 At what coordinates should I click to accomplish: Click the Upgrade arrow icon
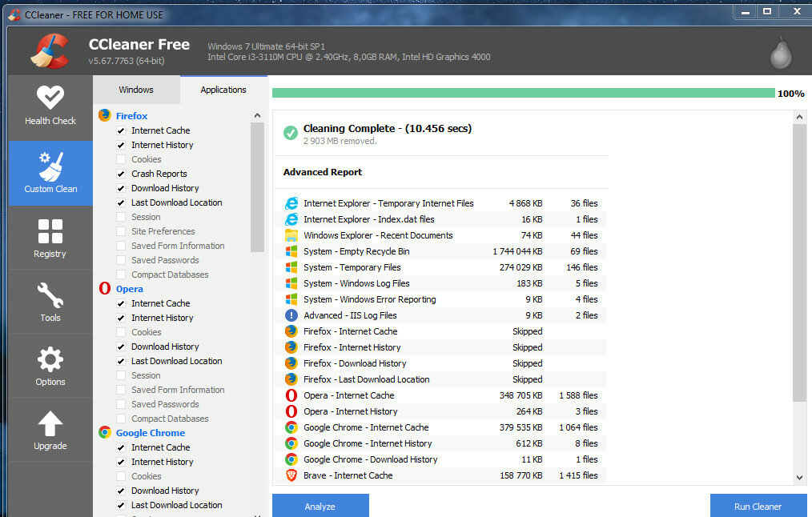50,423
